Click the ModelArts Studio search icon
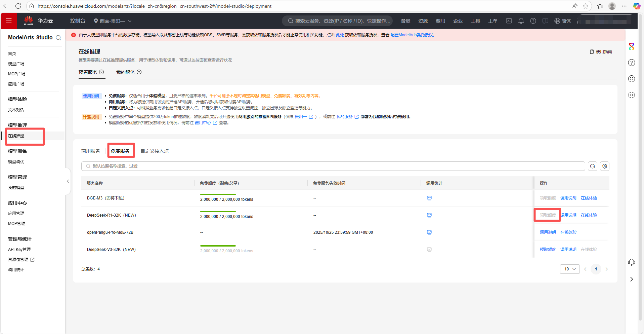This screenshot has height=334, width=644. pos(58,38)
